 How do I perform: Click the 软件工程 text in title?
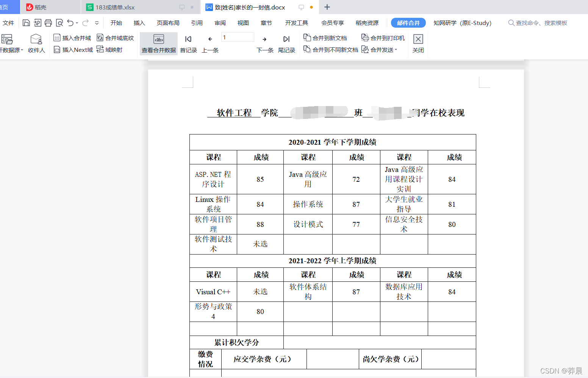point(234,113)
